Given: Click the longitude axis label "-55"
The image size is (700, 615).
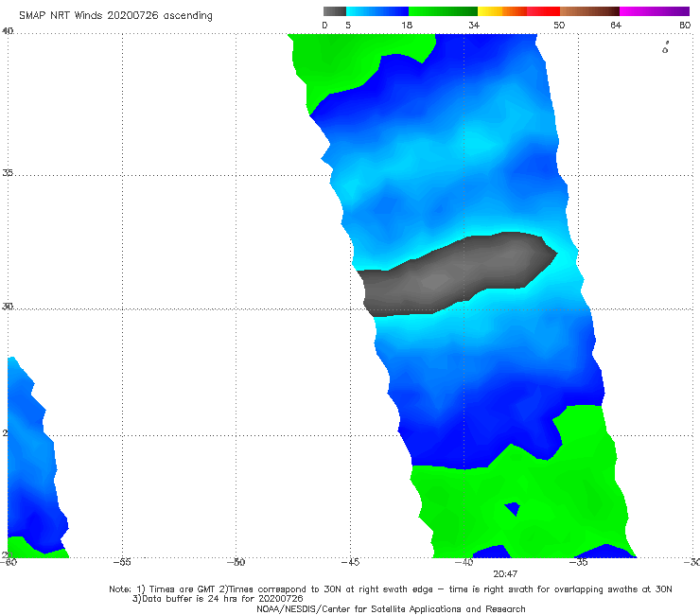Looking at the screenshot, I should click(x=122, y=562).
